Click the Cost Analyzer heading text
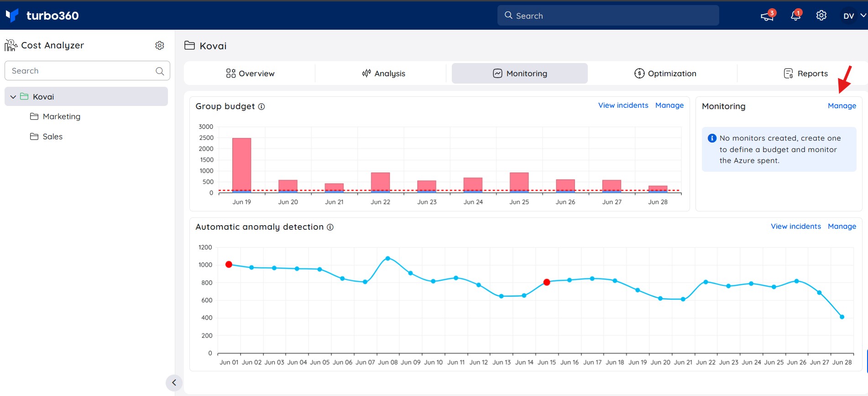868x396 pixels. [52, 45]
